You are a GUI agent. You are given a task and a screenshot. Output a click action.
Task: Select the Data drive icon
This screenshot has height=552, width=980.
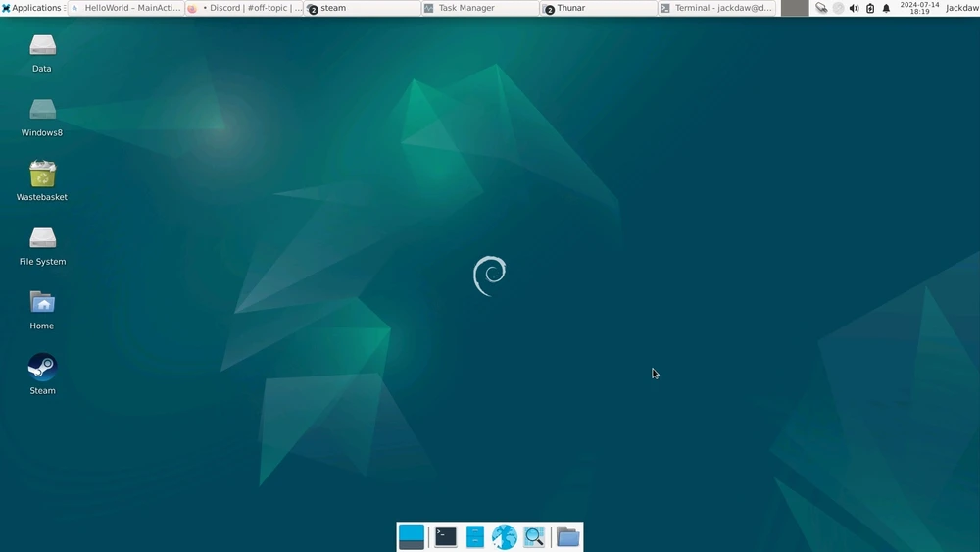42,45
